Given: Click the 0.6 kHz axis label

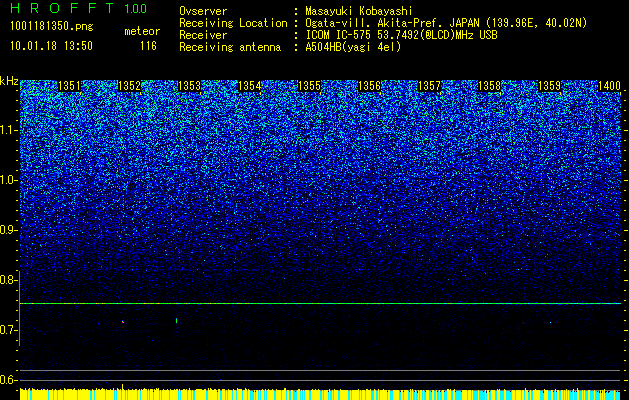Looking at the screenshot, I should 9,380.
